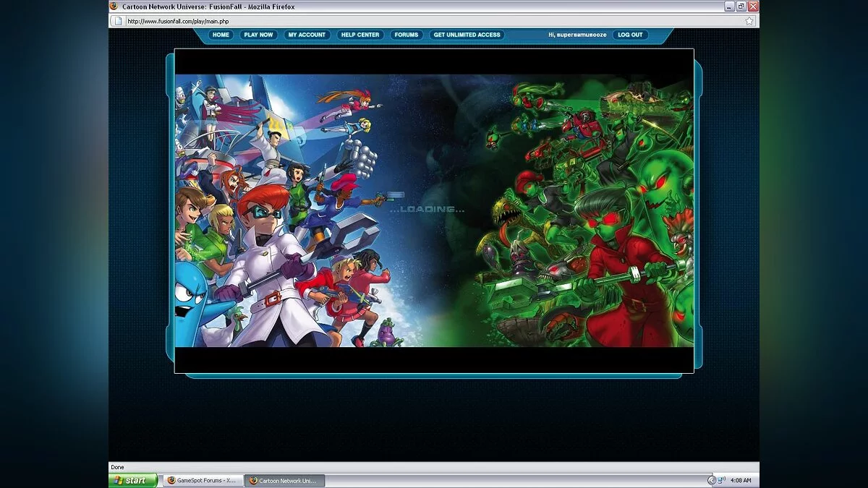Open the HOME nav tab
Screen dimensions: 868x488
221,35
